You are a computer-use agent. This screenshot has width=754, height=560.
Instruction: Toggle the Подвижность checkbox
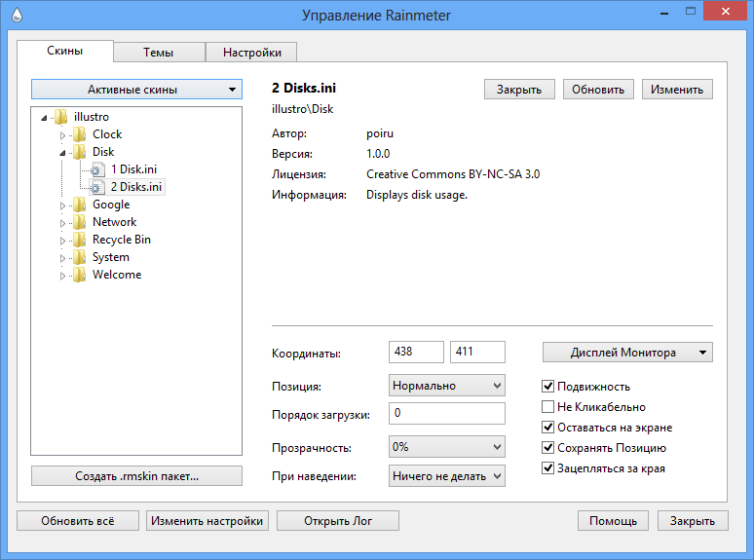click(x=547, y=386)
